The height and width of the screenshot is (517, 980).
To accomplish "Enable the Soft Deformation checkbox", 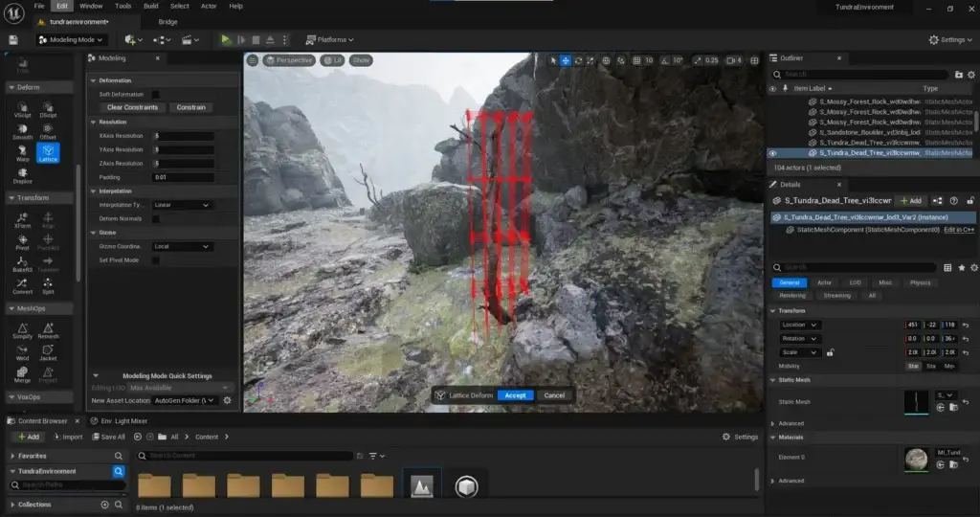I will [155, 94].
